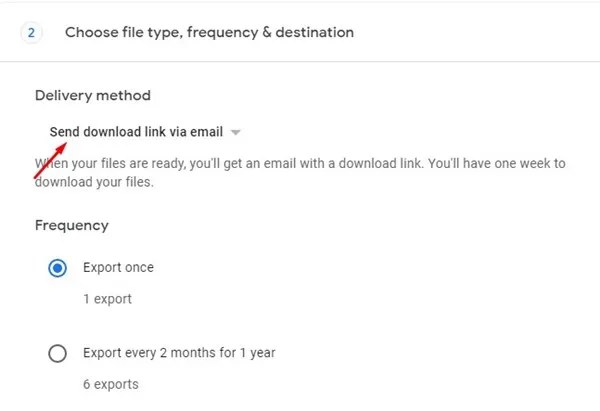Select the 'Export every 2 months' radio button

coord(57,353)
